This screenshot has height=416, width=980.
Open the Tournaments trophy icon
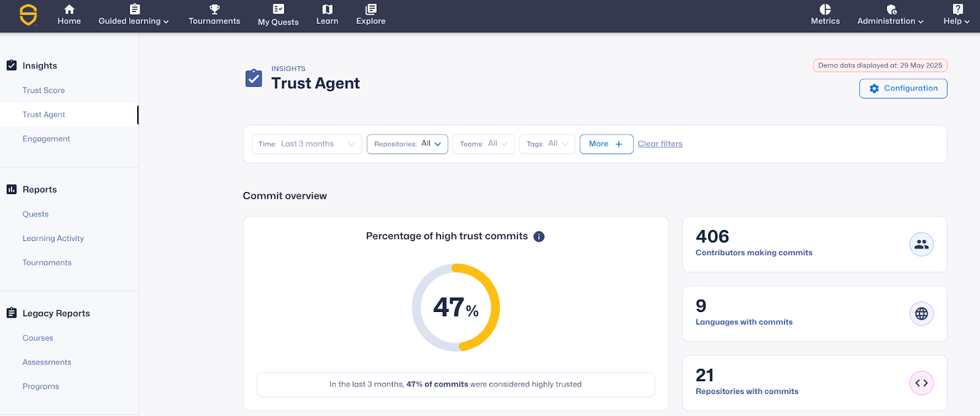[x=214, y=9]
